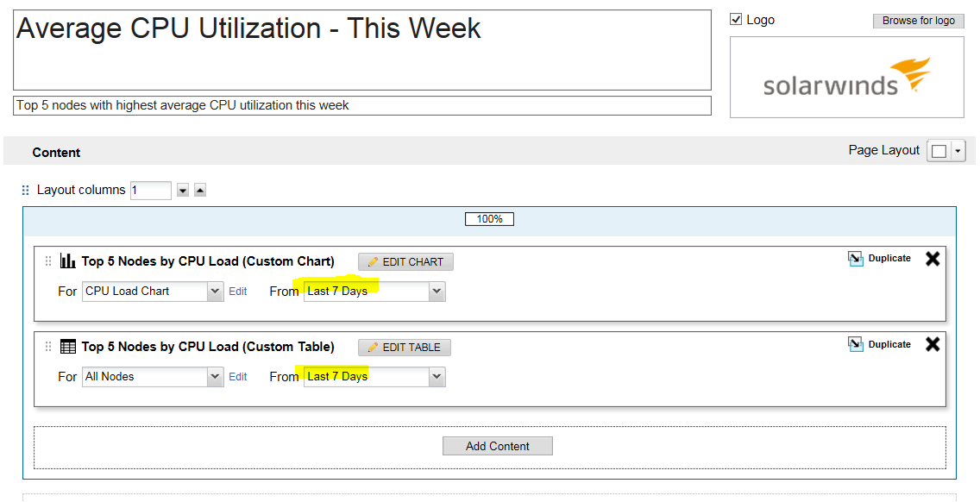Click drag handle icon beside Layout columns
Image resolution: width=980 pixels, height=502 pixels.
pyautogui.click(x=25, y=190)
